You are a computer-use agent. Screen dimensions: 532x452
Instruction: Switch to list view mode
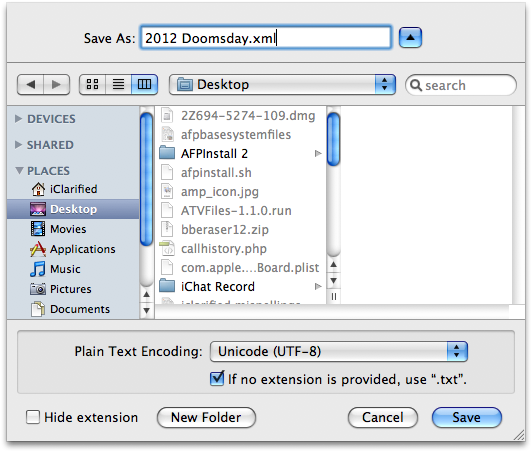pos(118,84)
